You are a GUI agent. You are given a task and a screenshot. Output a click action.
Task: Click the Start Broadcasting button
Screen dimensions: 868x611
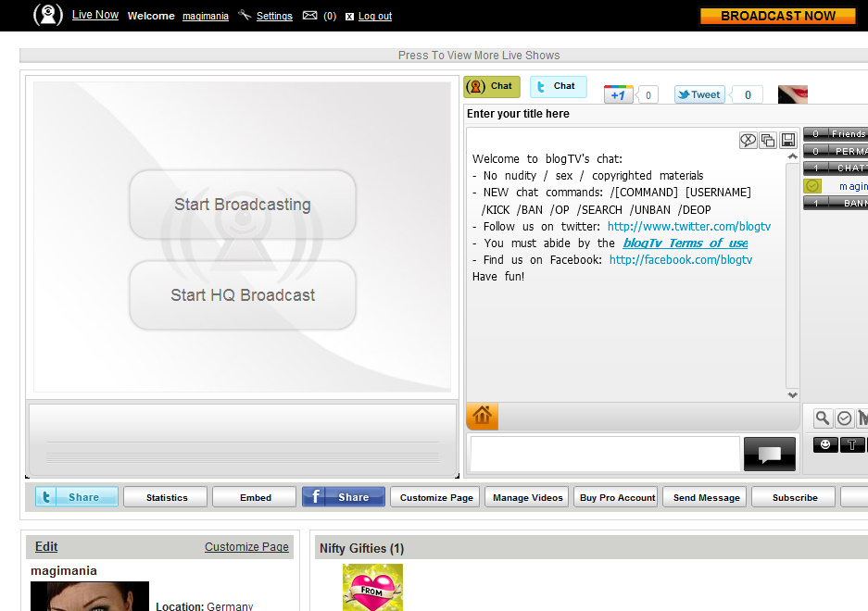coord(243,205)
